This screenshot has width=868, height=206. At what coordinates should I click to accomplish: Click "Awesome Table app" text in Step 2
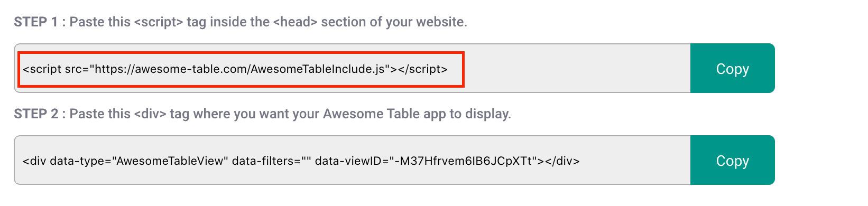pyautogui.click(x=384, y=114)
